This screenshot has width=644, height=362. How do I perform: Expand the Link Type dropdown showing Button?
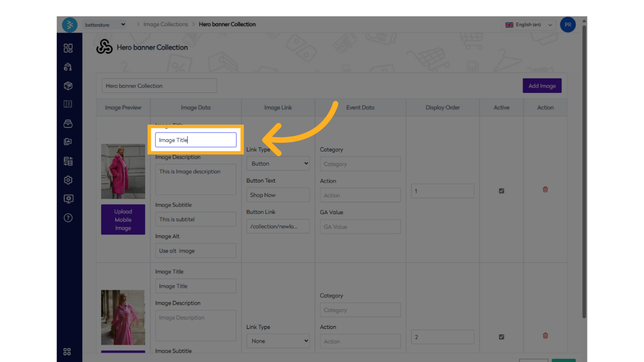tap(278, 164)
